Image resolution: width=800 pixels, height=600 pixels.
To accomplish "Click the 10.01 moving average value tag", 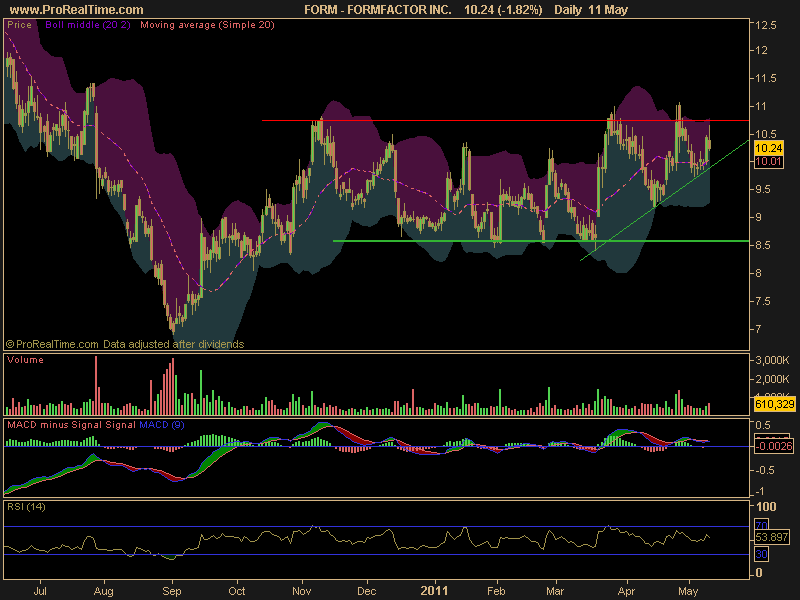I will pyautogui.click(x=768, y=161).
